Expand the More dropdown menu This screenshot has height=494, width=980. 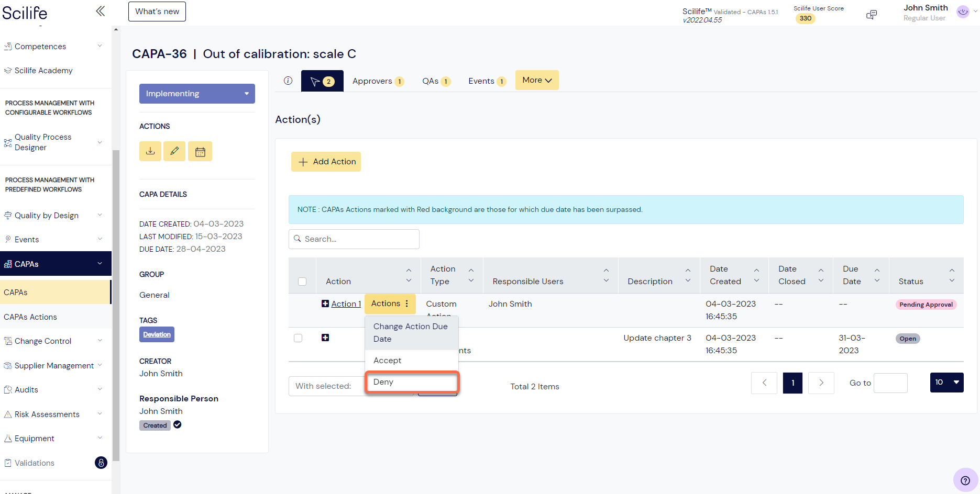click(537, 80)
